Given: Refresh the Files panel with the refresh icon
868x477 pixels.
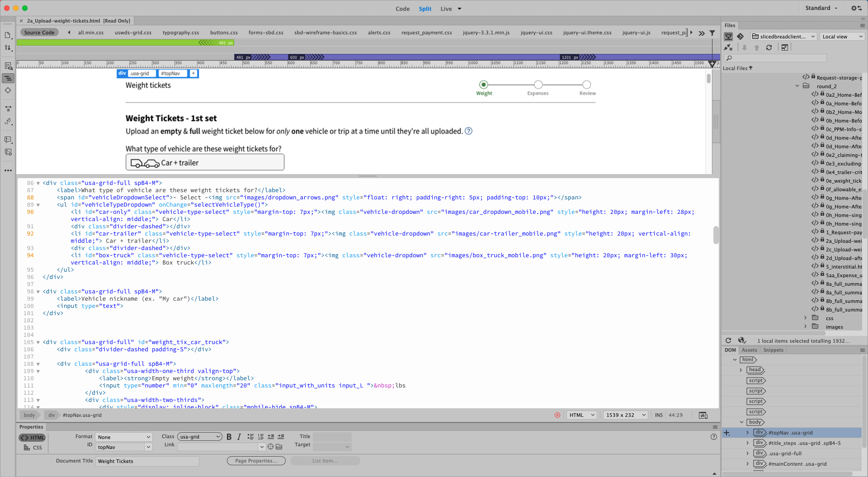Looking at the screenshot, I should pos(769,47).
